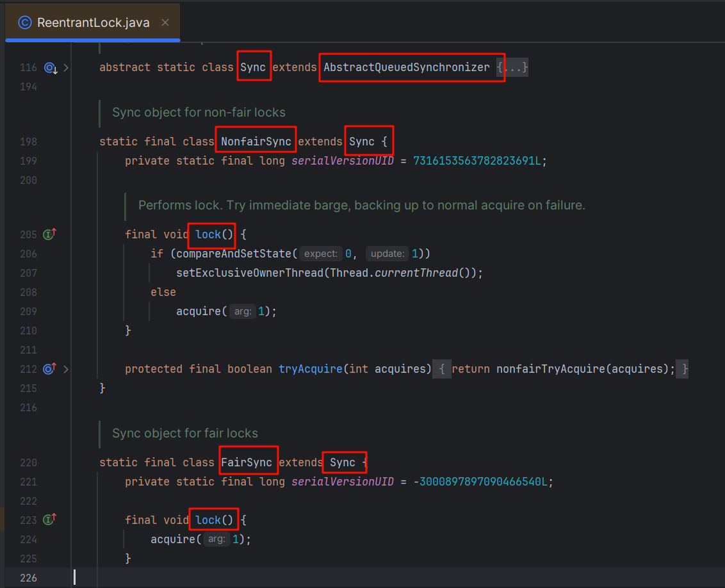Click the compareAndSetState call on line 206
725x588 pixels.
pos(234,254)
